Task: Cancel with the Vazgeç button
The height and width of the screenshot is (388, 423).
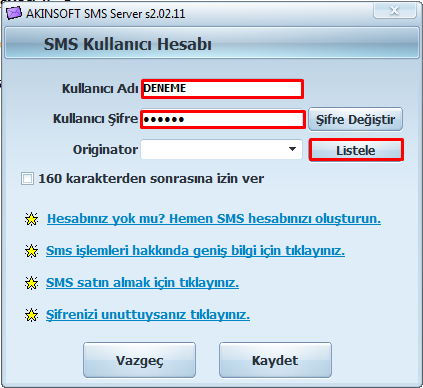Action: [x=139, y=360]
